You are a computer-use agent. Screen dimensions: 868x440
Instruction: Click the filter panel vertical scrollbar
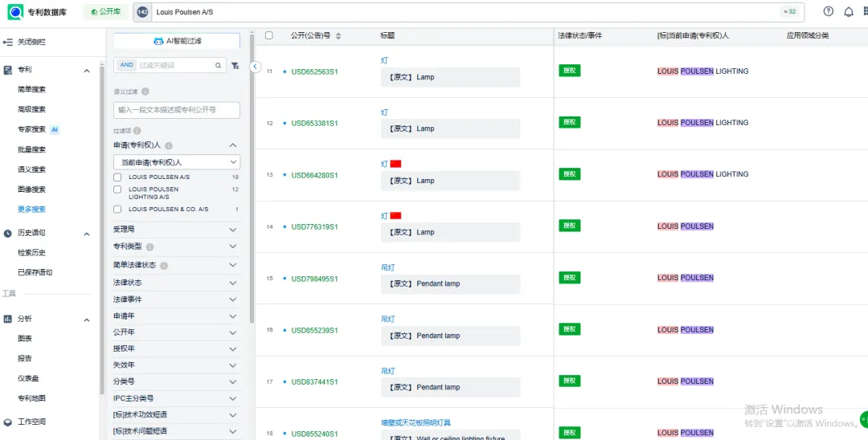coord(252,177)
